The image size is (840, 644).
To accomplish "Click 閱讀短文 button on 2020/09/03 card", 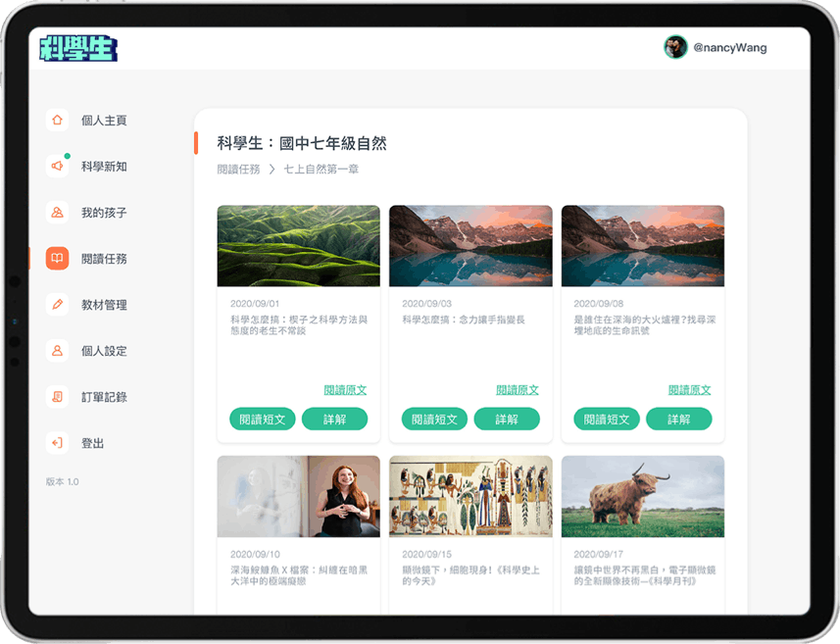I will (434, 419).
